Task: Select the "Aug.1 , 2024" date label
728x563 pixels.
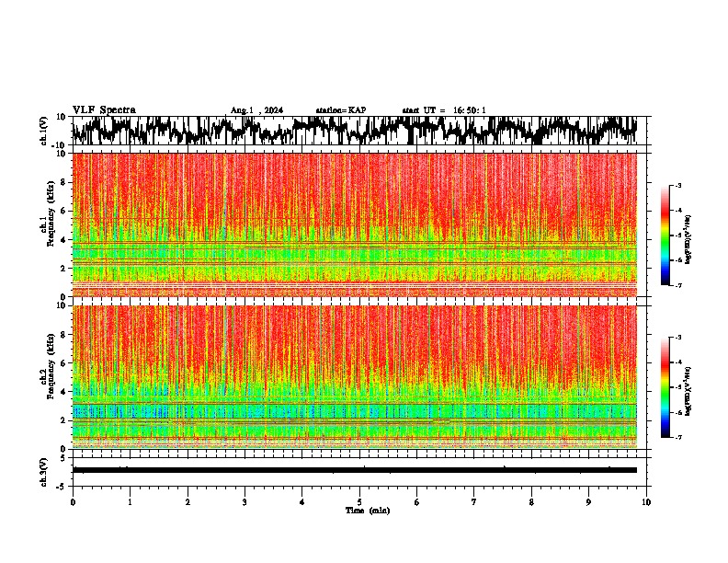Action: (256, 110)
